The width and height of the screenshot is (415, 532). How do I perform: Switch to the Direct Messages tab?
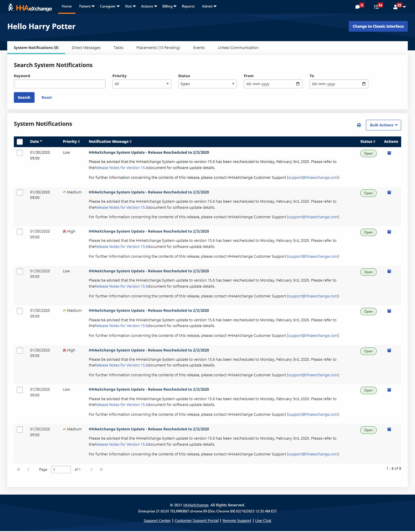click(x=86, y=48)
